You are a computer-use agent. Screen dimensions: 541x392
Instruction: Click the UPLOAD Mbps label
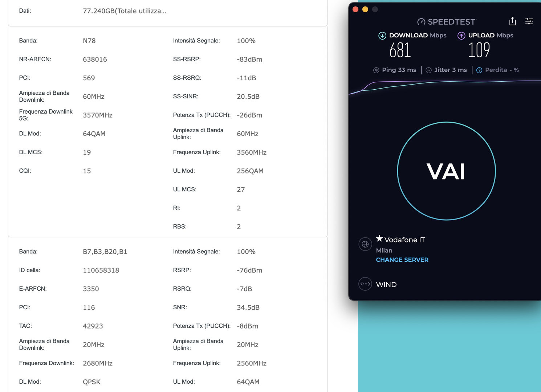point(491,35)
